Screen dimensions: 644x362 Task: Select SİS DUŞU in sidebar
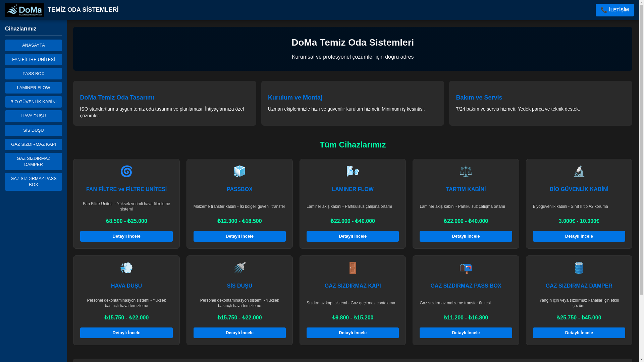click(34, 130)
